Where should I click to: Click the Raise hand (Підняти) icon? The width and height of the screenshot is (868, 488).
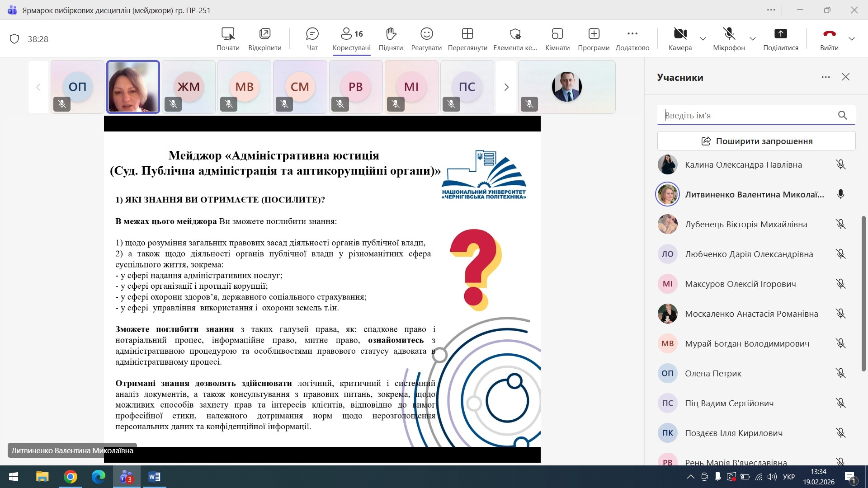pyautogui.click(x=391, y=34)
